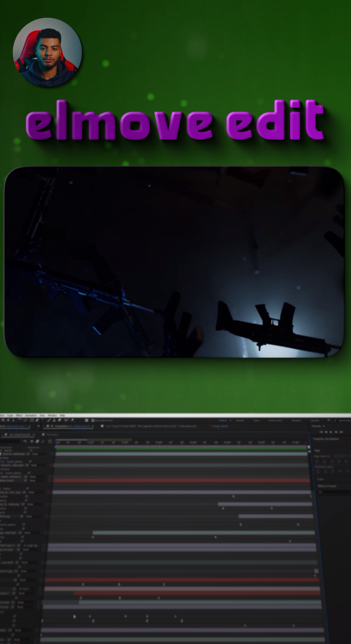Image resolution: width=351 pixels, height=644 pixels.
Task: Show more workspaces overflow arrows
Action: [x=328, y=420]
